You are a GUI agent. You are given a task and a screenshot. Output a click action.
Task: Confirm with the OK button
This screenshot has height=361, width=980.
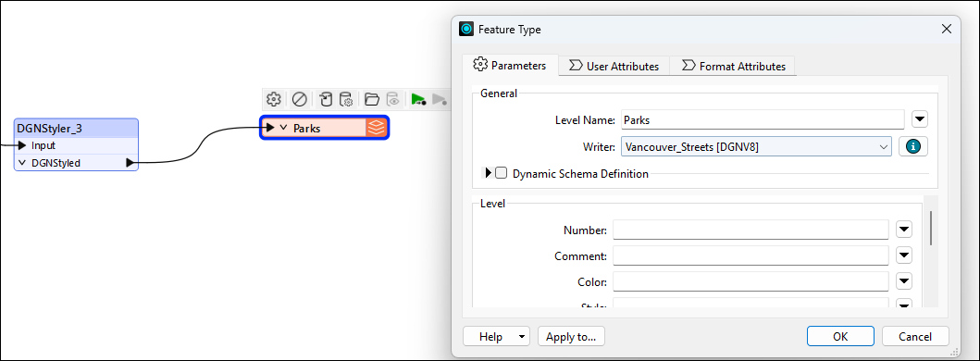pos(840,337)
